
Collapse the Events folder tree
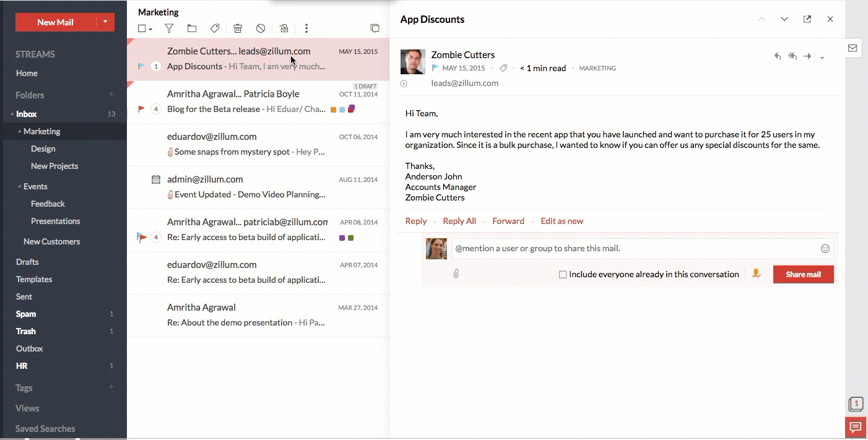19,186
